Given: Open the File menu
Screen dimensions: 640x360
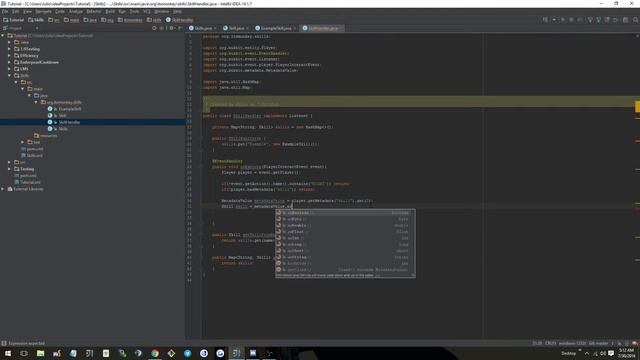Looking at the screenshot, I should click(x=5, y=11).
